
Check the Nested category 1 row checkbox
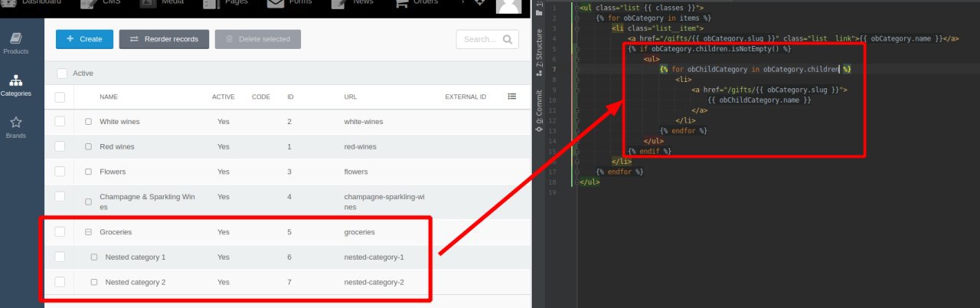tap(60, 257)
